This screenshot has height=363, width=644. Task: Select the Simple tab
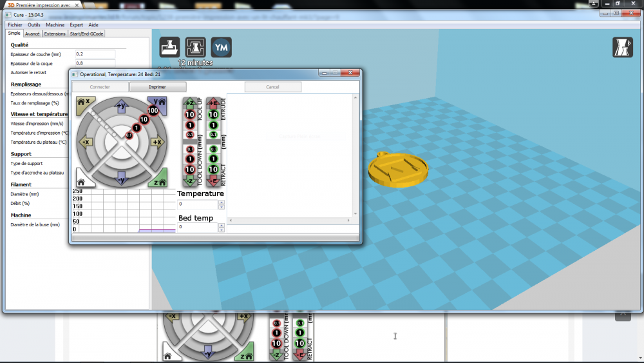(x=14, y=34)
